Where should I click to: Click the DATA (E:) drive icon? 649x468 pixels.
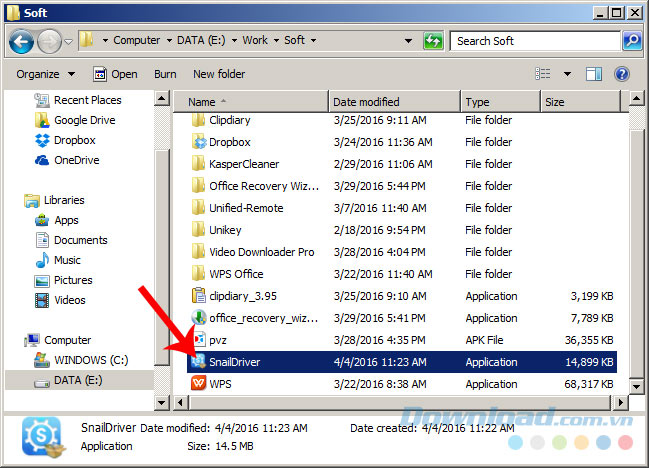pos(42,382)
